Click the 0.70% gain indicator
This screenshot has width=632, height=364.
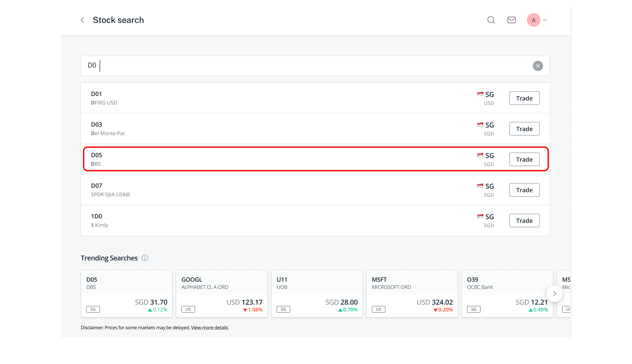click(348, 310)
